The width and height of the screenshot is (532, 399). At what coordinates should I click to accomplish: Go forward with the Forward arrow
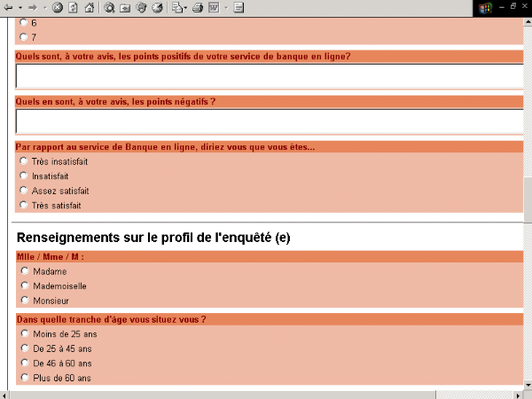tap(33, 7)
